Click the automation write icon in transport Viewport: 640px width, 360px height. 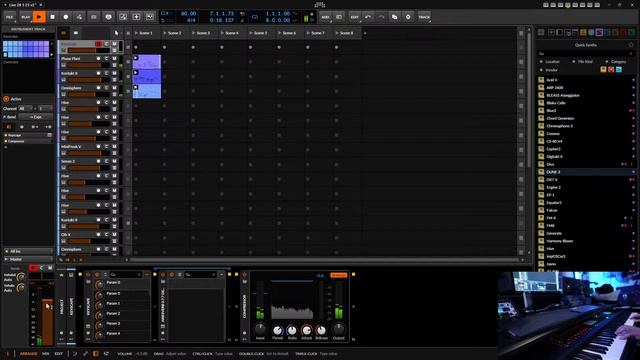point(79,17)
